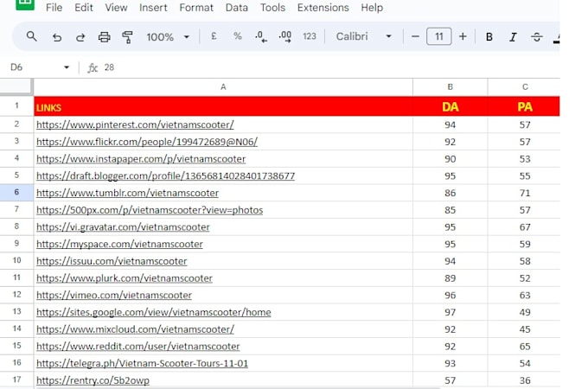Redo the last undone action
Viewport: 588px width, 389px height.
pos(80,36)
